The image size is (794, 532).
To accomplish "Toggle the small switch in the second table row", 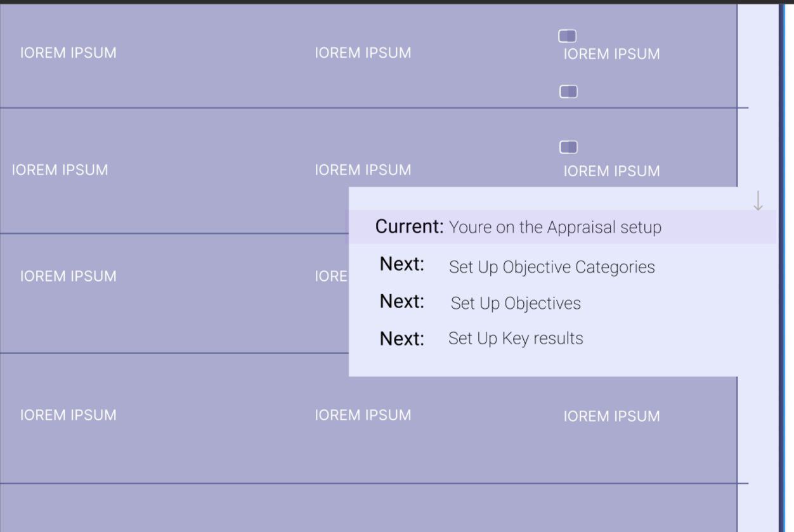I will pyautogui.click(x=568, y=146).
